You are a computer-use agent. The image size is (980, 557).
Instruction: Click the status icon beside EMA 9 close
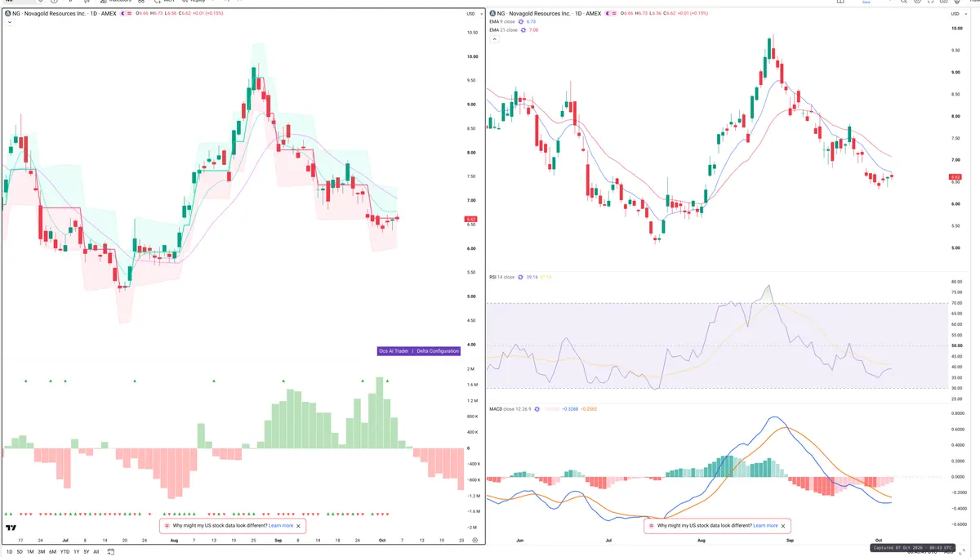point(521,22)
